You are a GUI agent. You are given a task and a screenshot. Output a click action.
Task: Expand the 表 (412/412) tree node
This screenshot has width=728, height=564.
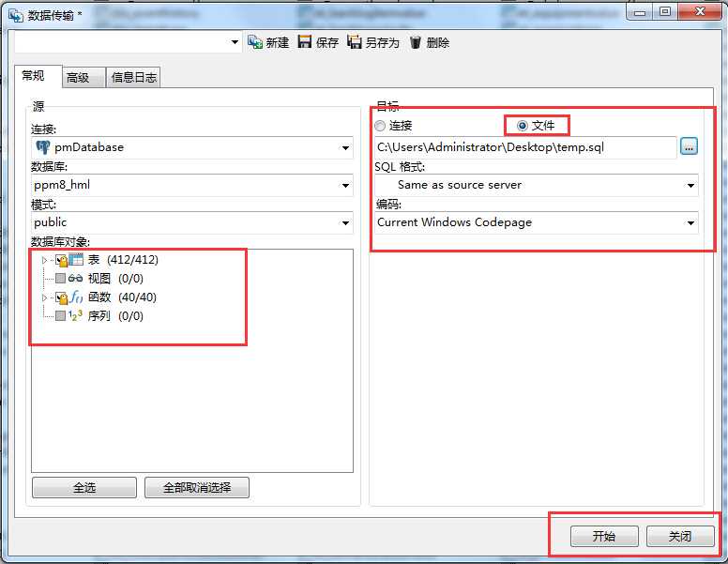coord(45,260)
